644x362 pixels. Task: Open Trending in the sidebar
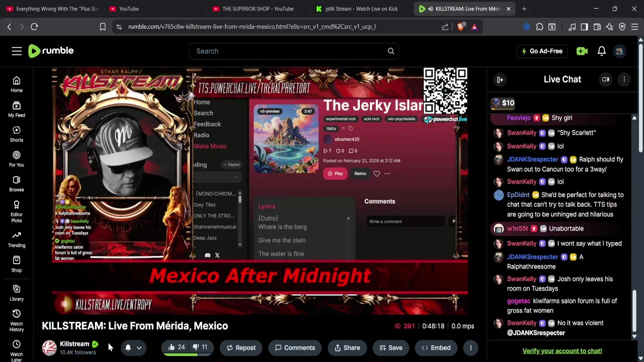[17, 239]
